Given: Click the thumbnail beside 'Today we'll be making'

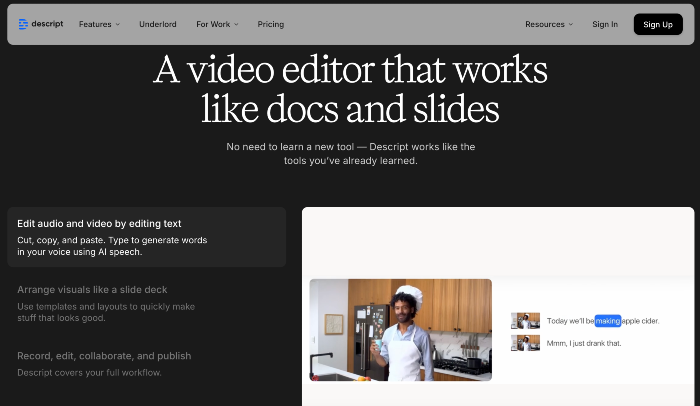Looking at the screenshot, I should [x=525, y=321].
